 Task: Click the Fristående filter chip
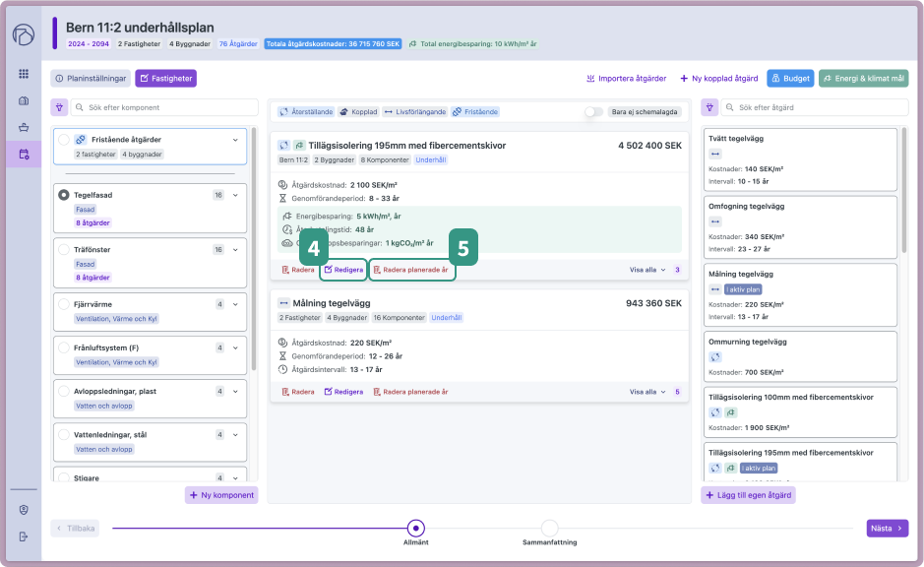[475, 112]
